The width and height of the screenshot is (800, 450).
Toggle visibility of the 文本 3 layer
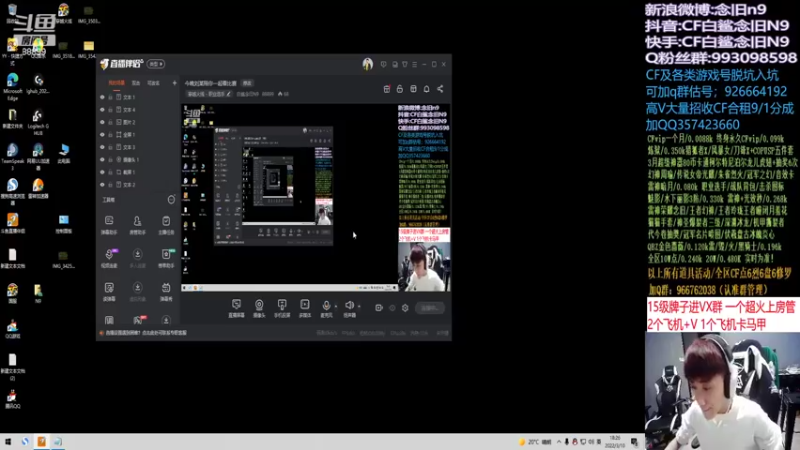click(x=102, y=147)
